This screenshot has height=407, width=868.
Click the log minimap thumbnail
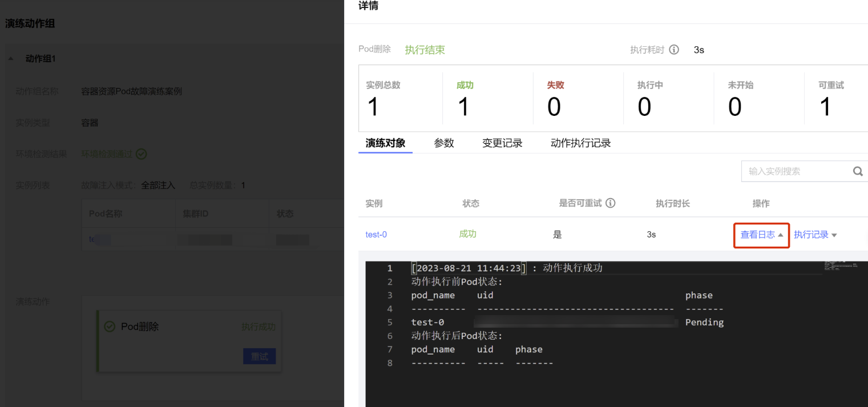841,265
